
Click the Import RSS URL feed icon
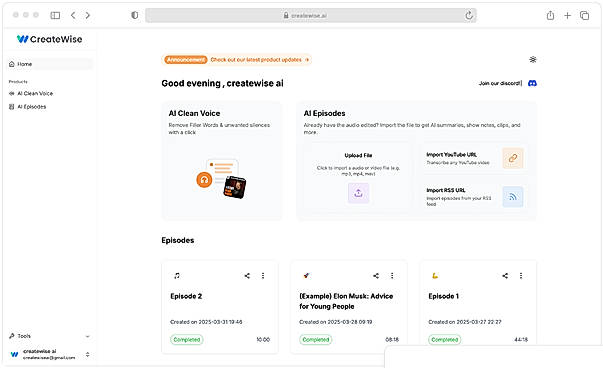(513, 196)
